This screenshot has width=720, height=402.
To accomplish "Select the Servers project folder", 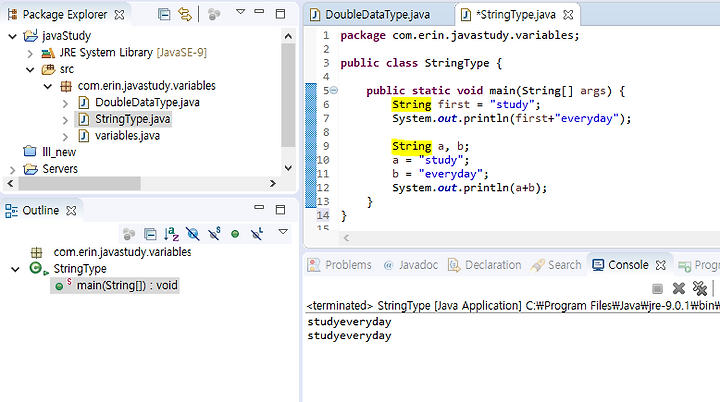I will [60, 169].
